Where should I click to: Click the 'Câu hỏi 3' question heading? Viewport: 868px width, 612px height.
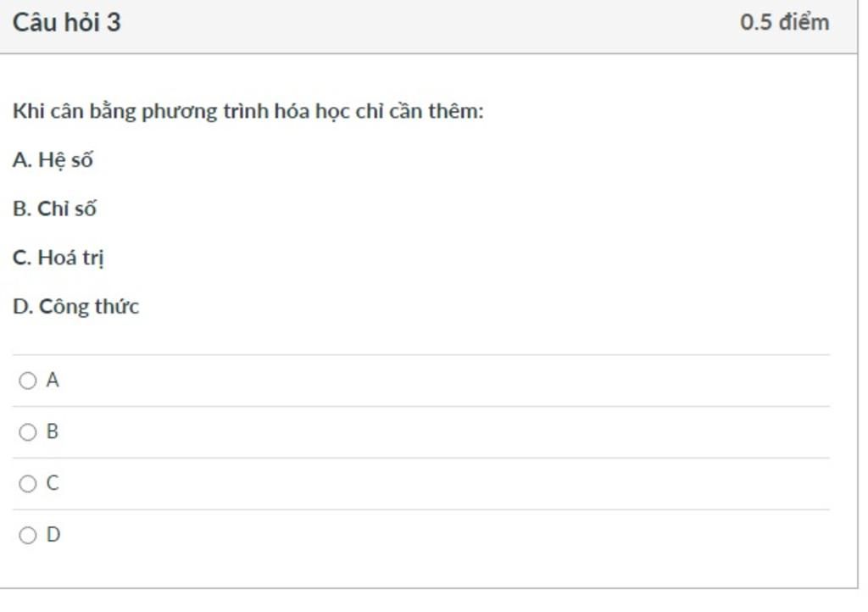[x=66, y=23]
